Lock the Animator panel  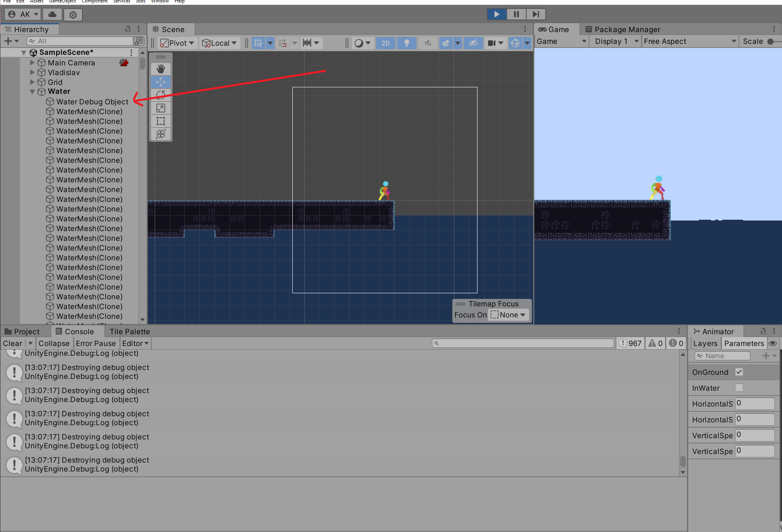763,331
